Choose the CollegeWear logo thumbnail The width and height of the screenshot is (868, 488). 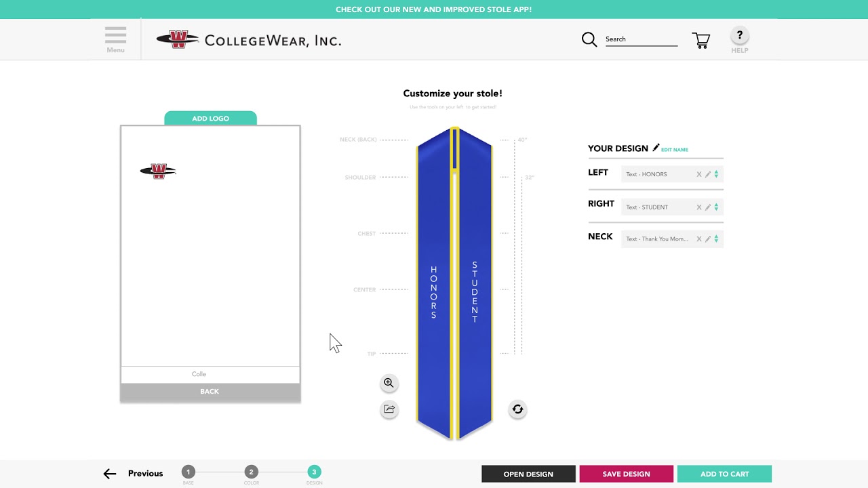pos(158,171)
